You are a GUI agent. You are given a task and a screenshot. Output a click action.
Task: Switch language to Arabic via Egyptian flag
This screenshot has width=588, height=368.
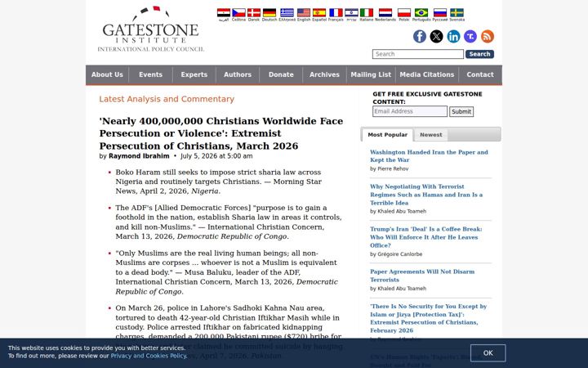click(224, 13)
